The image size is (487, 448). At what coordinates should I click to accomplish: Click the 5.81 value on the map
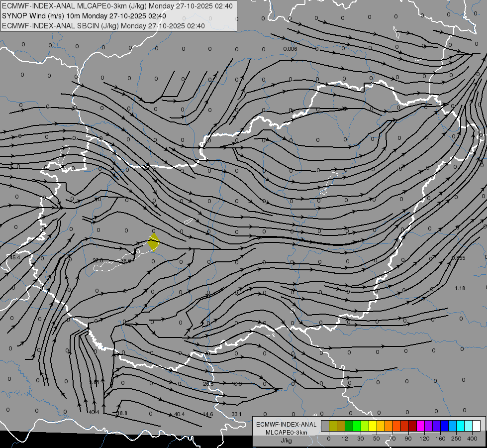point(94,382)
